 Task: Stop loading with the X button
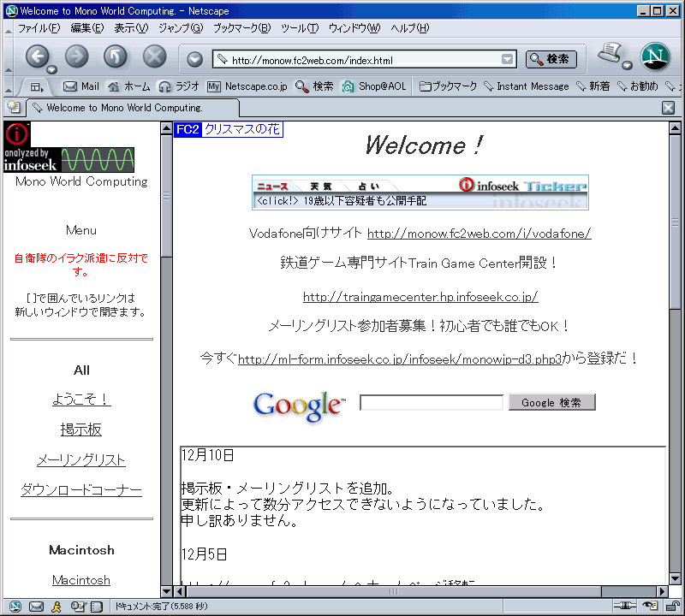155,56
